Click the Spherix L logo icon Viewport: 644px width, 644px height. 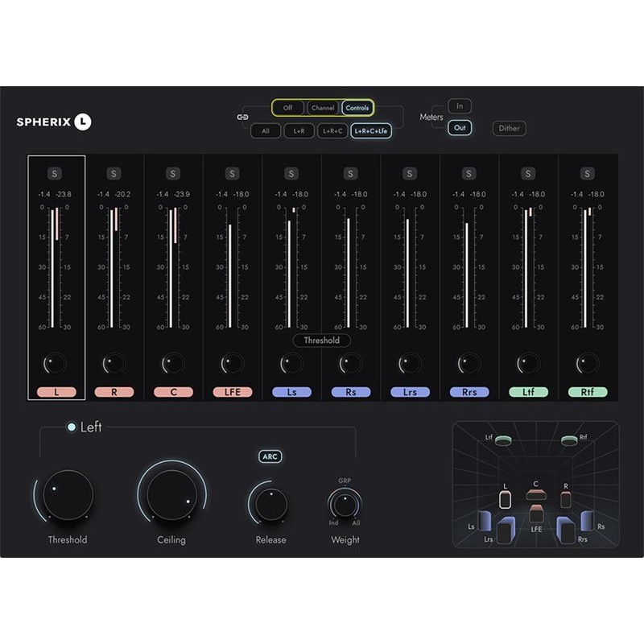[82, 121]
